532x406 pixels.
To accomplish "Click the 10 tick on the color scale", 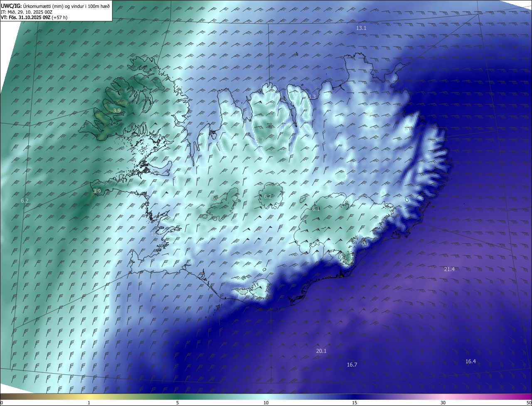I will tap(266, 403).
